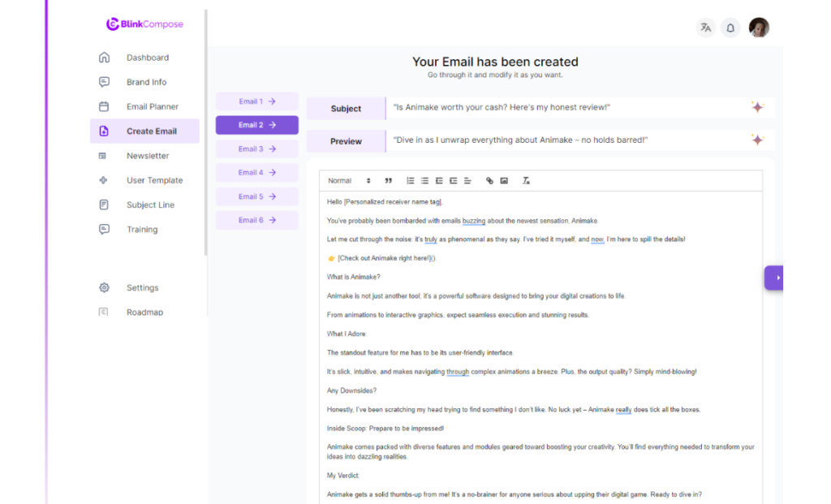Image resolution: width=831 pixels, height=504 pixels.
Task: Click the Newsletter icon
Action: coord(102,156)
